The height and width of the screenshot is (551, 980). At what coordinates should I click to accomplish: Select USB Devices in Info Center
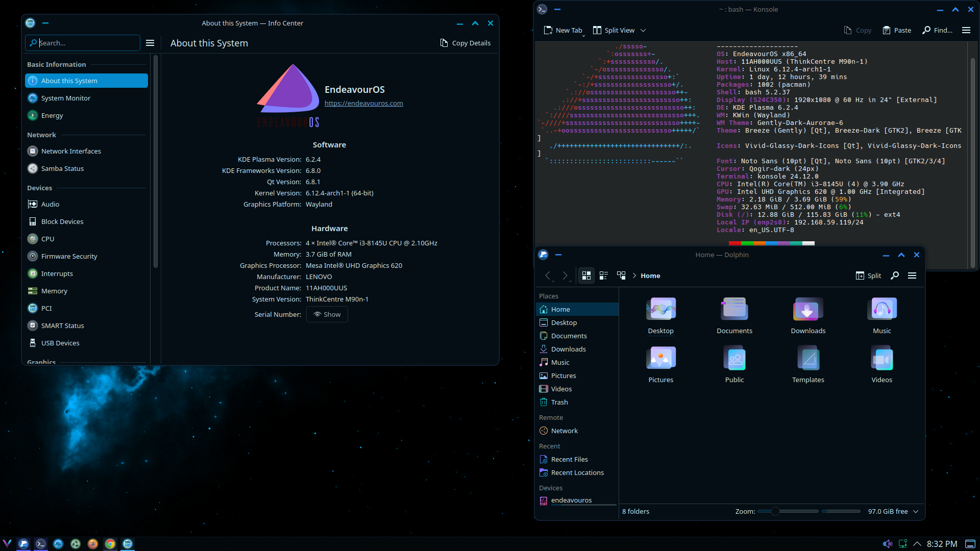[86, 343]
